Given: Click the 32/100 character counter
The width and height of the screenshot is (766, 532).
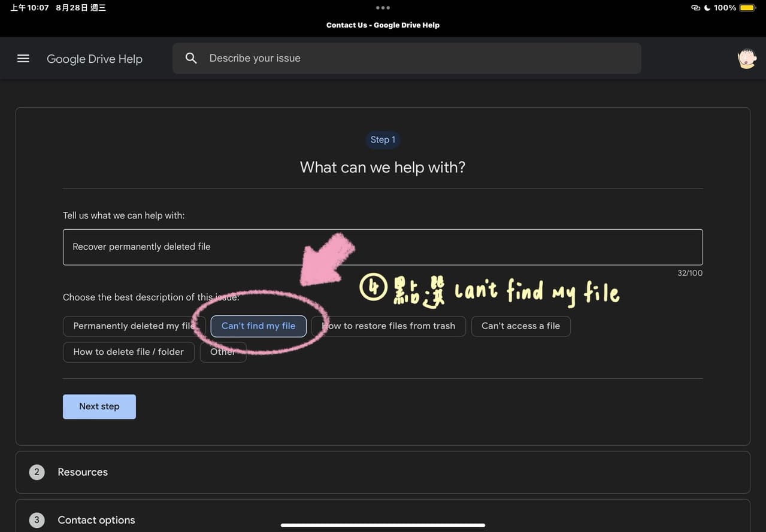Looking at the screenshot, I should point(689,273).
